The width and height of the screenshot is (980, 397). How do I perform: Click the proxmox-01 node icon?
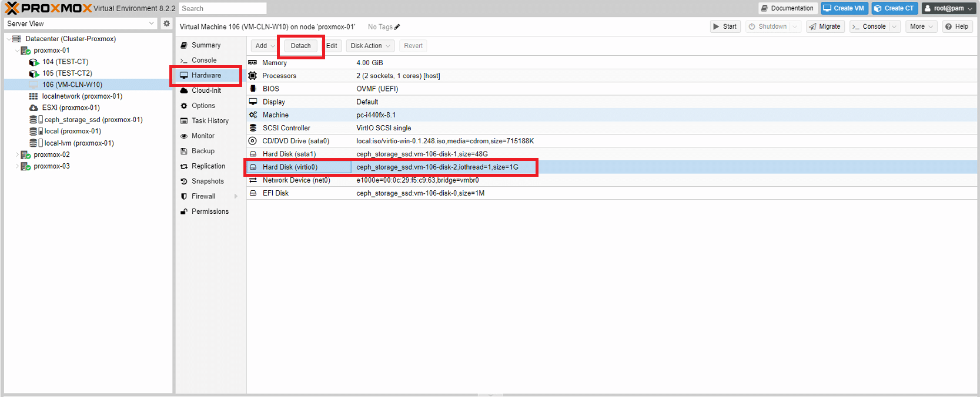click(x=26, y=51)
